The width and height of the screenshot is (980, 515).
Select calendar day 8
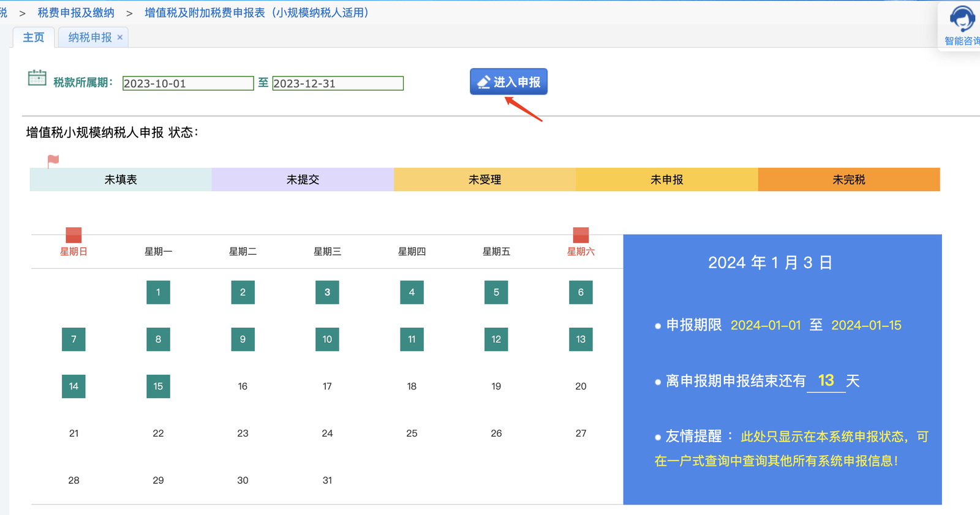(158, 339)
